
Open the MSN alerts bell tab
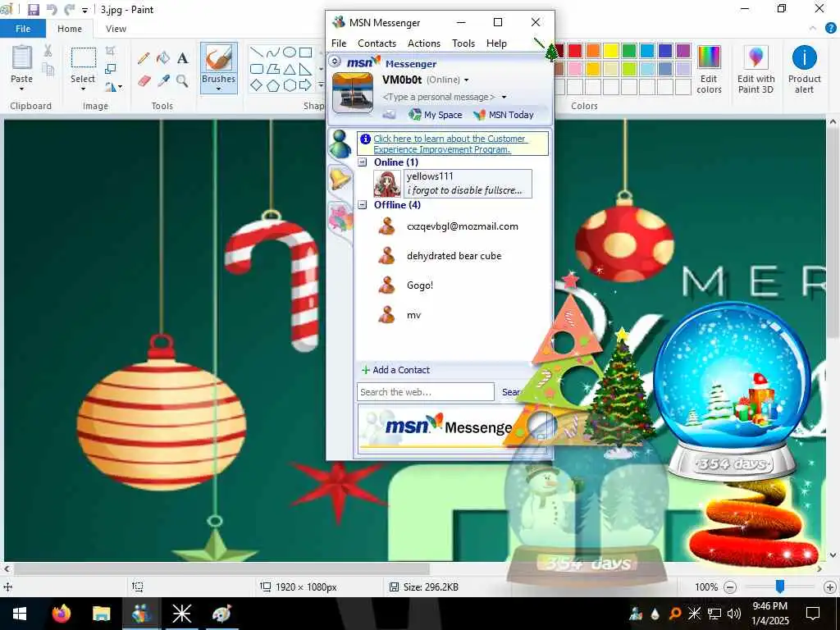[340, 179]
